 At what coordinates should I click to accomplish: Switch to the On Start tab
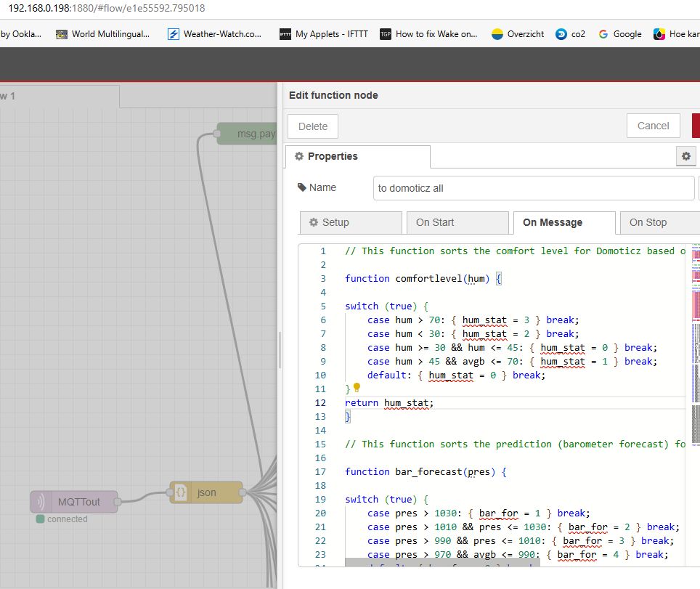pyautogui.click(x=457, y=222)
